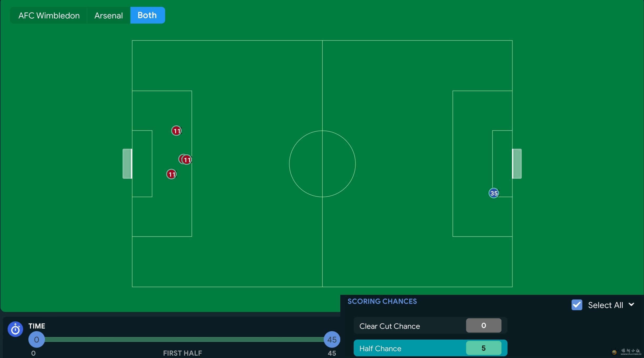Screen dimensions: 644x358
Task: Click the Half Chance count value 5
Action: pos(483,348)
